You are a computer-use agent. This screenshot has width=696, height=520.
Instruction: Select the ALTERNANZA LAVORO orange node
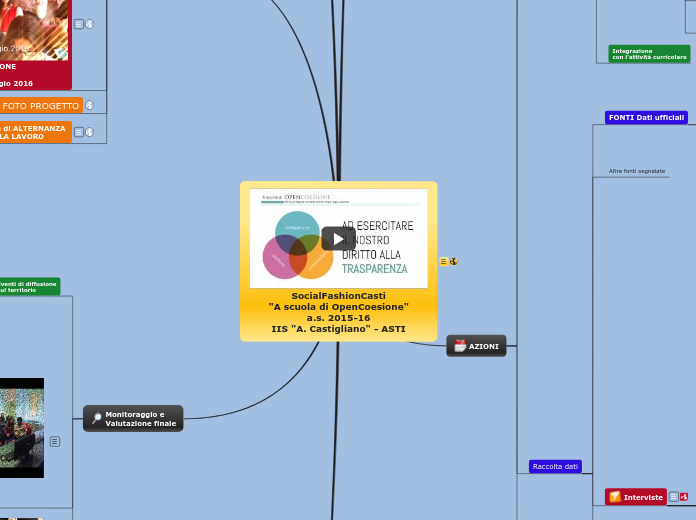(x=36, y=132)
